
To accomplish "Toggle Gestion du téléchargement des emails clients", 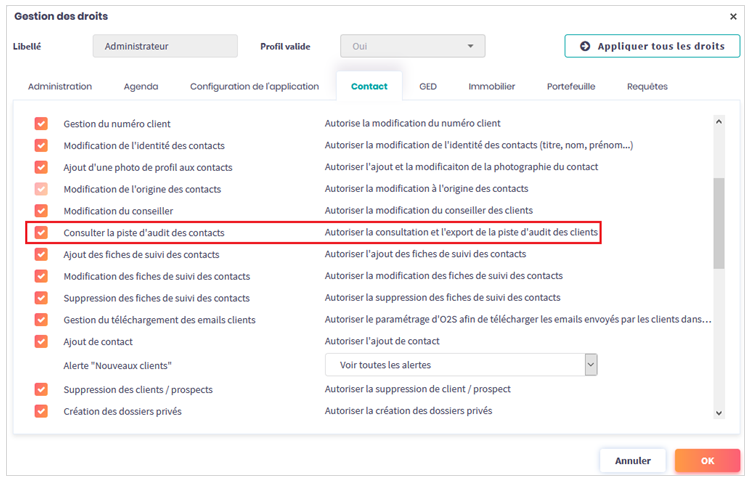I will click(41, 319).
